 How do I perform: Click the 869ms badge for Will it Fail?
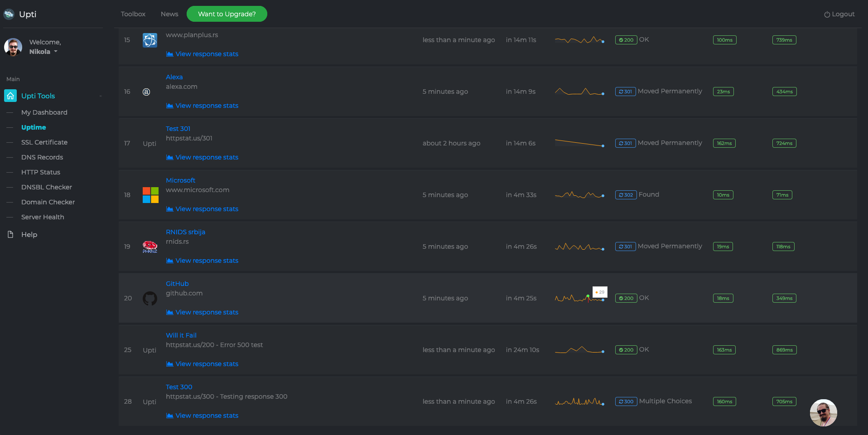pyautogui.click(x=784, y=350)
